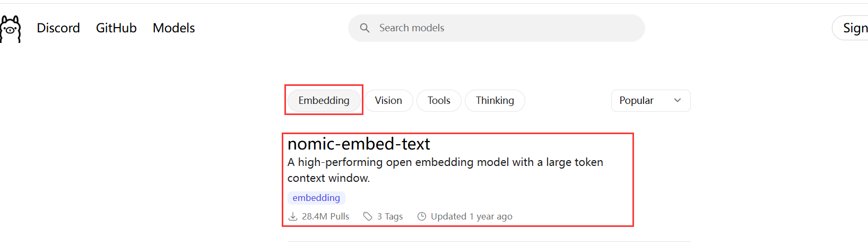Toggle the Embedding filter

tap(324, 101)
